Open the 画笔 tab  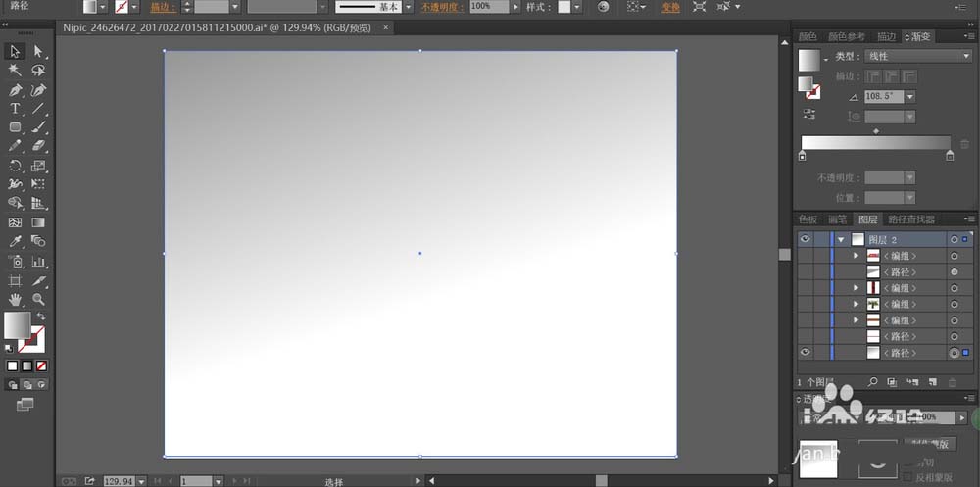837,219
